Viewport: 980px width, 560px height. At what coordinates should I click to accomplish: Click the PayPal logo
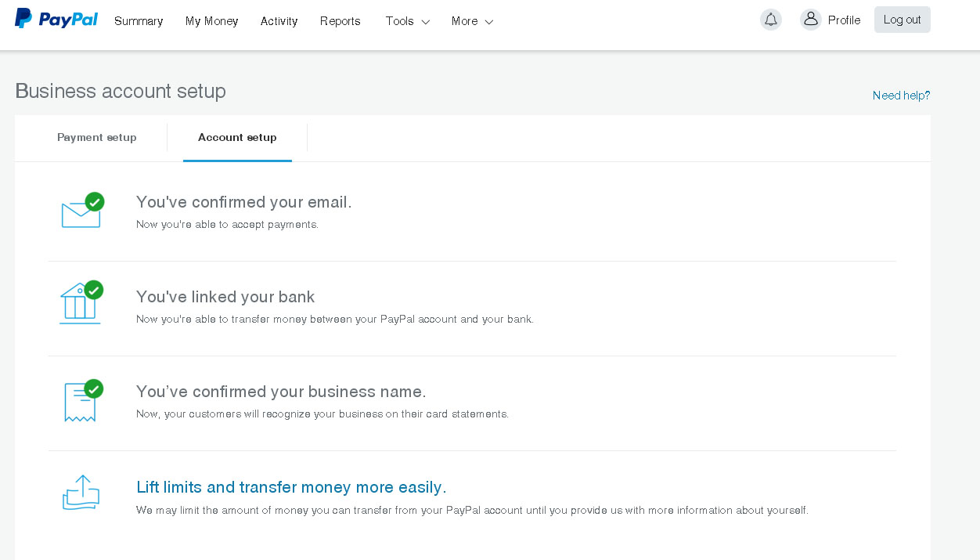coord(56,20)
